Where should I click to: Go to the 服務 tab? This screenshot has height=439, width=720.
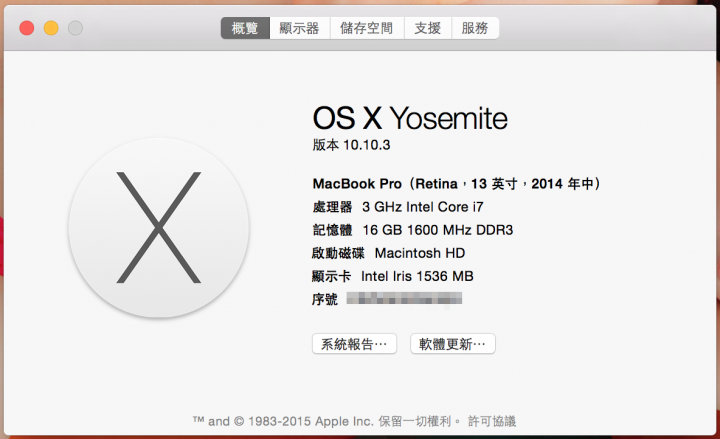[475, 28]
